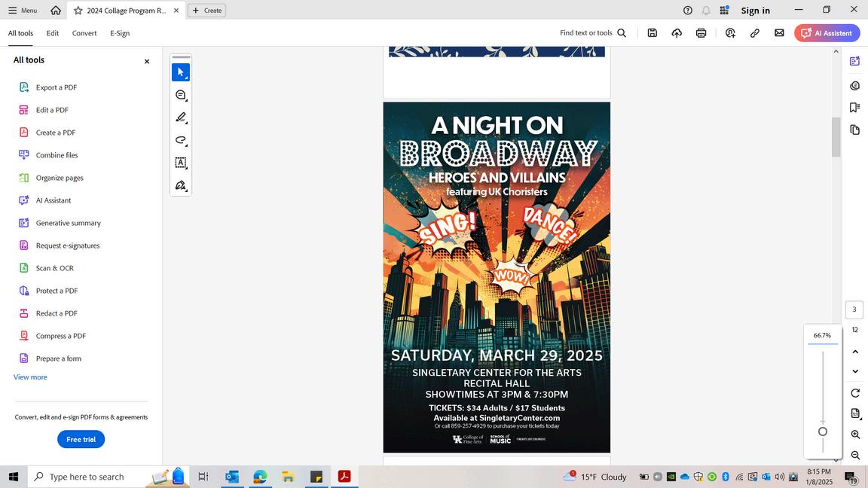Zoom in on the page
Viewport: 868px width, 488px height.
(855, 435)
